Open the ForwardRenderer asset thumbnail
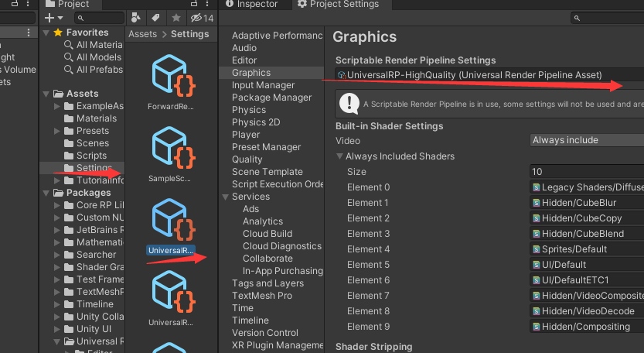 (x=173, y=76)
